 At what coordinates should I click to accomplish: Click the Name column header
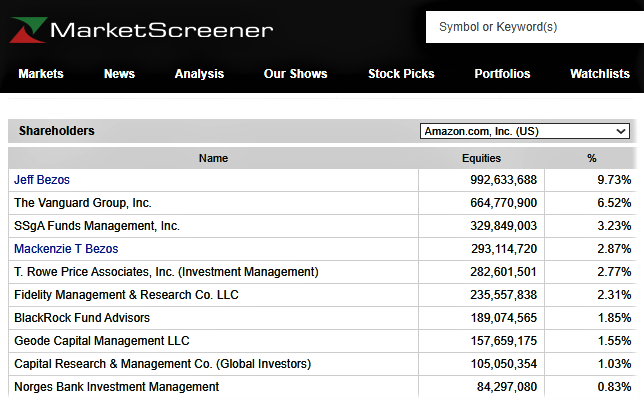(213, 158)
